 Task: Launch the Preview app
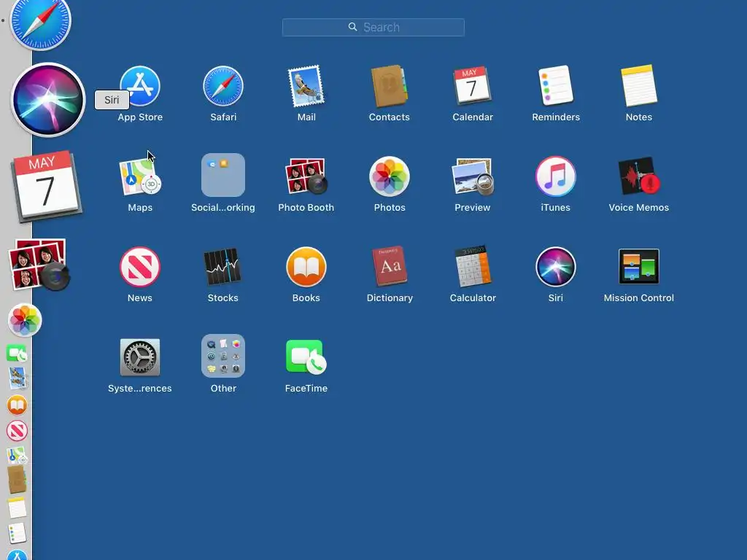tap(472, 176)
